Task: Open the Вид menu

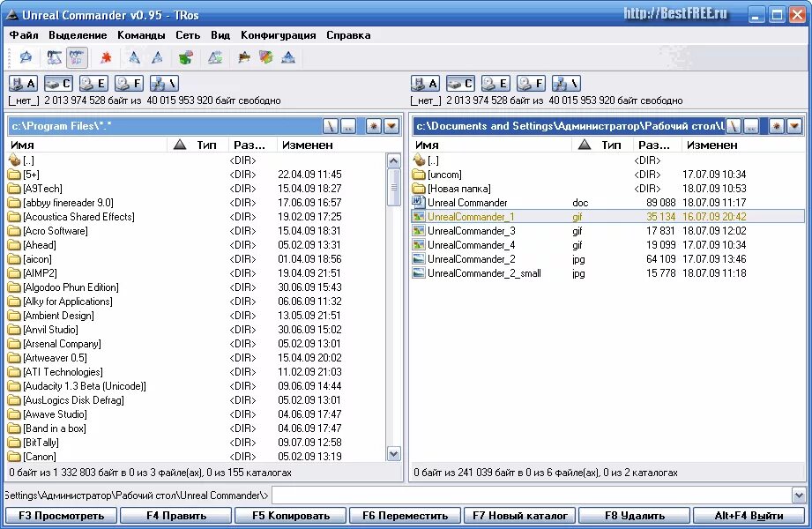Action: click(220, 35)
